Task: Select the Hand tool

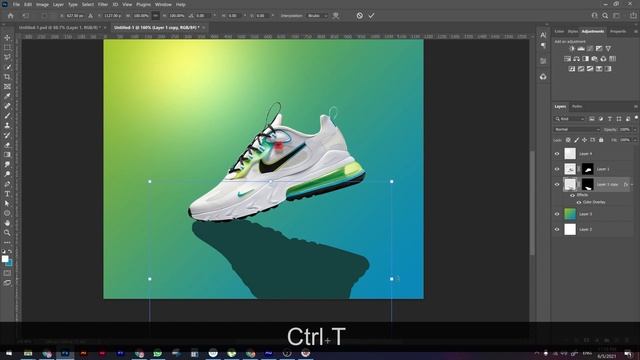Action: 7,223
